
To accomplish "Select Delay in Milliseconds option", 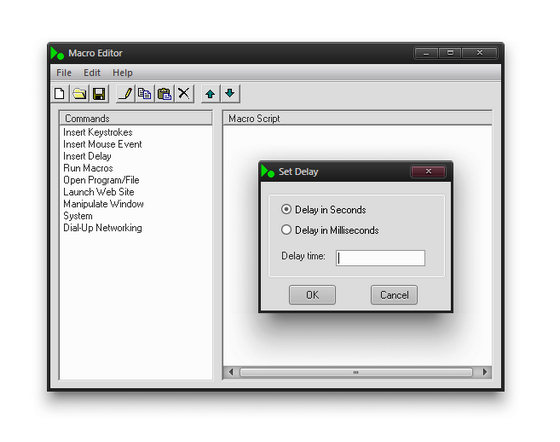I will click(330, 230).
